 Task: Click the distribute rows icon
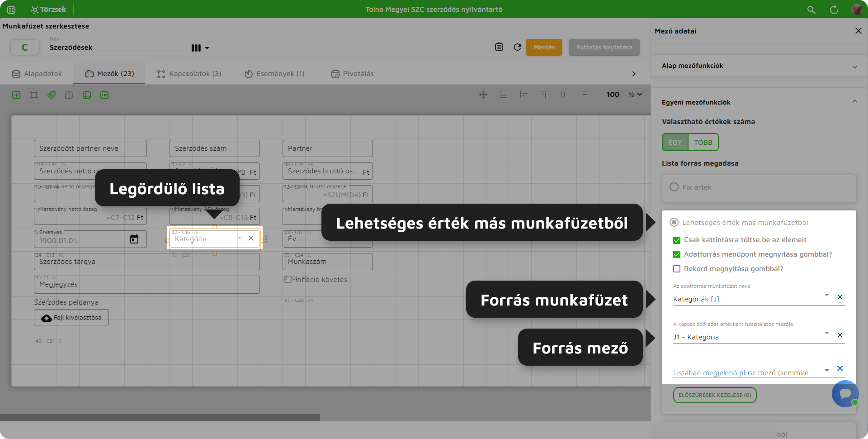click(504, 95)
